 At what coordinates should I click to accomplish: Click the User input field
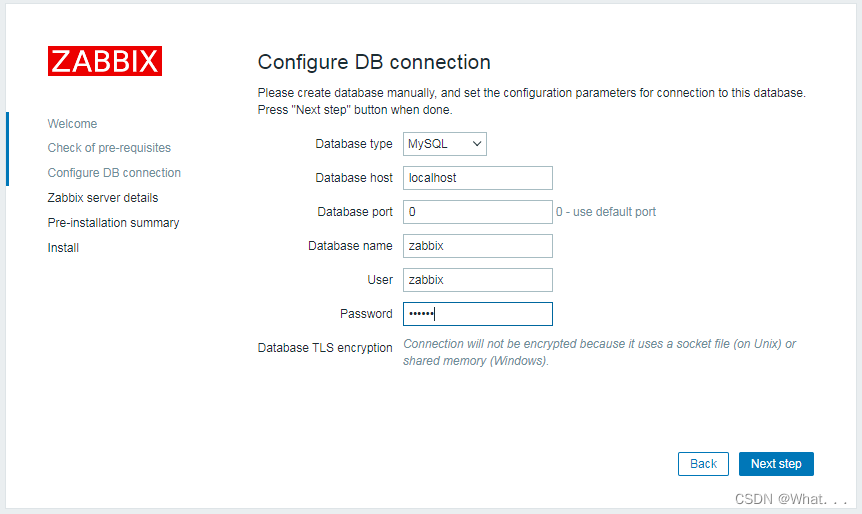(x=478, y=280)
